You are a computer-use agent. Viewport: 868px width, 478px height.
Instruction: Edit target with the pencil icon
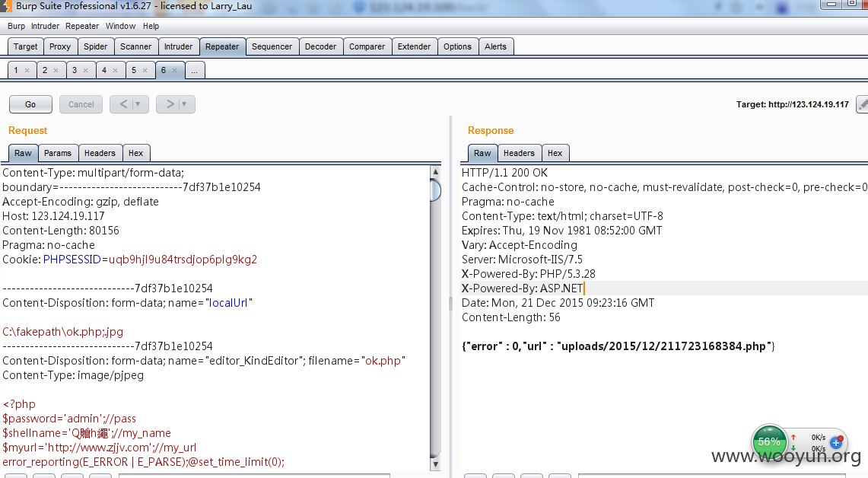[863, 104]
